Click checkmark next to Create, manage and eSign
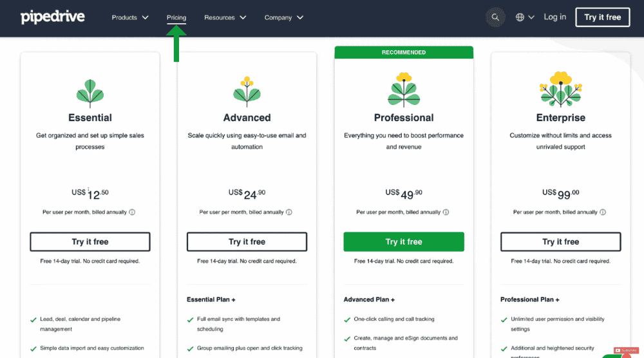 pos(347,339)
